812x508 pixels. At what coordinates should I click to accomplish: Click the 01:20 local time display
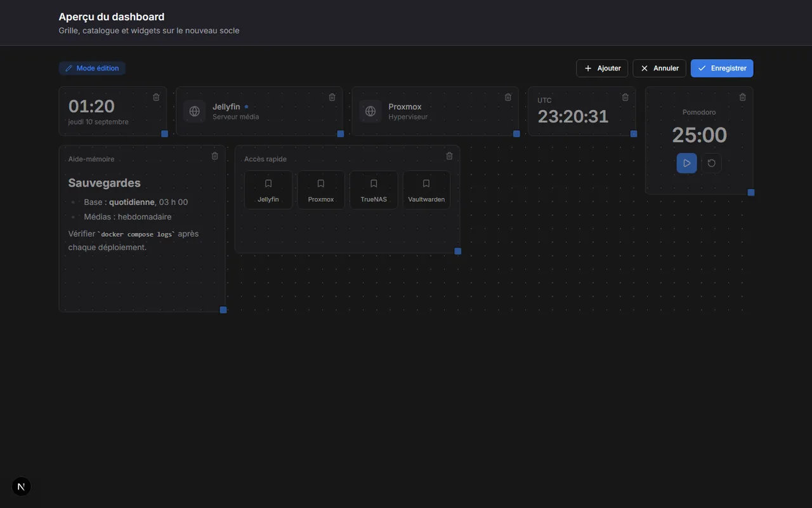(x=91, y=106)
